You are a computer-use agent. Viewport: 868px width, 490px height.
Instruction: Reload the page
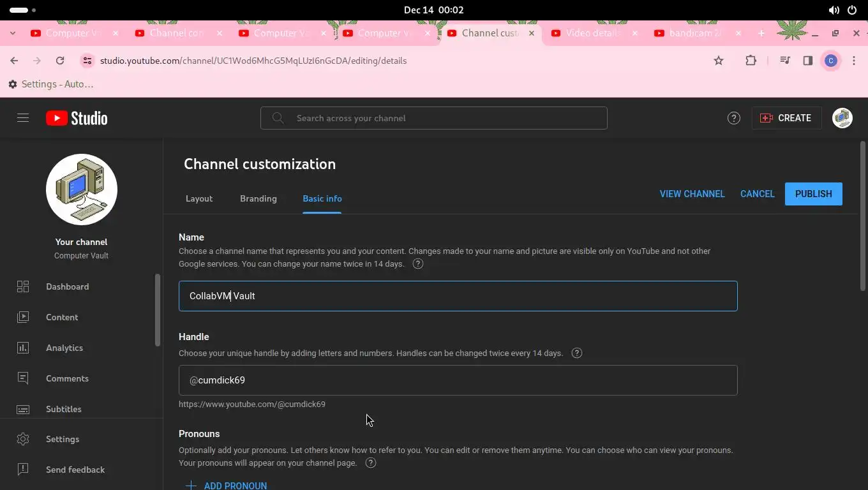tap(60, 61)
